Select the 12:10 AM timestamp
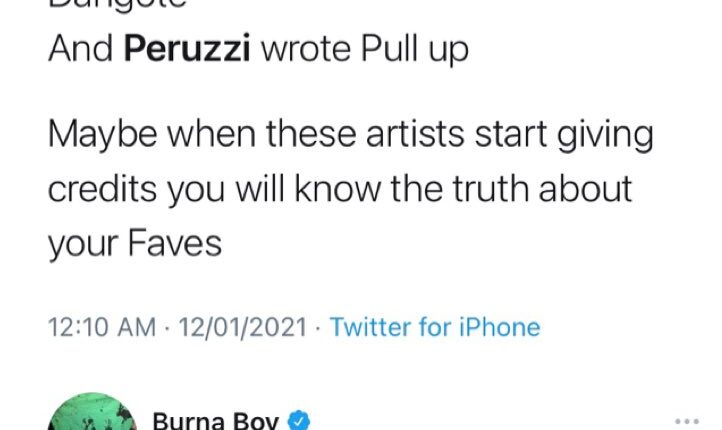Viewport: 722px width, 430px height. tap(101, 327)
